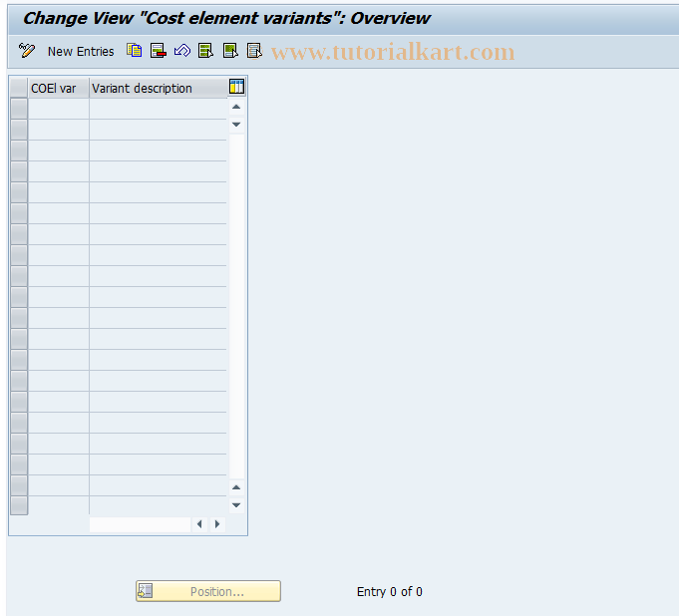Click first row Variant description cell
Viewport: 679px width, 616px height.
159,109
